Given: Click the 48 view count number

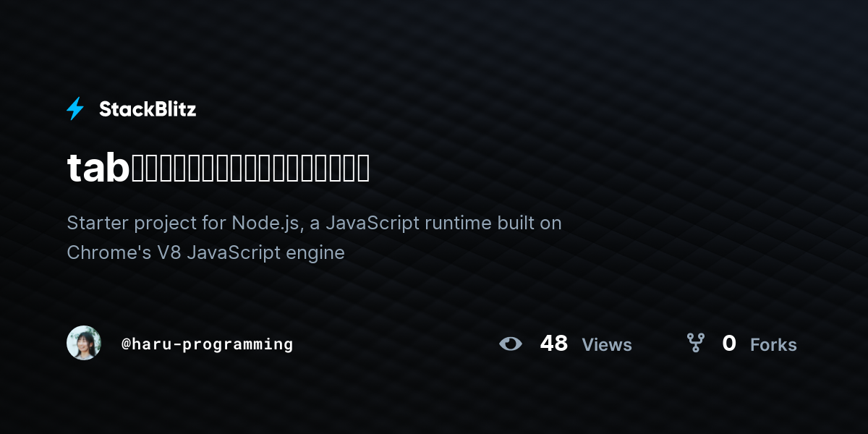Looking at the screenshot, I should [554, 344].
